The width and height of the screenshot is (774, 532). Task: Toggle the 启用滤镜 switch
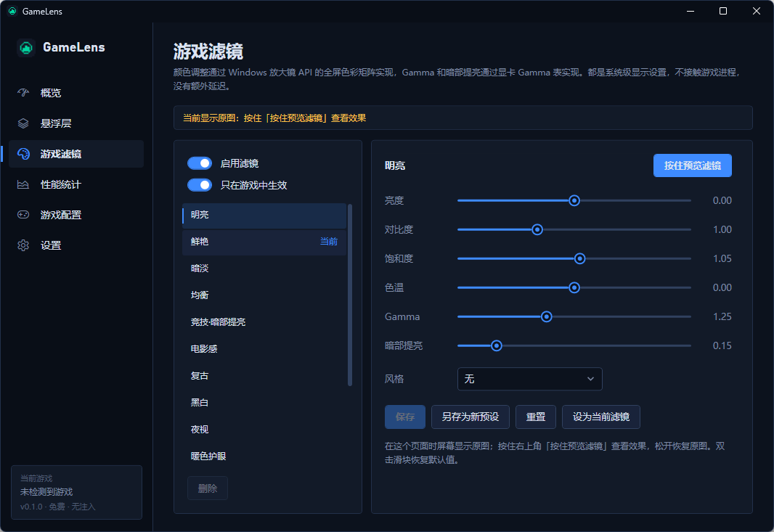200,163
